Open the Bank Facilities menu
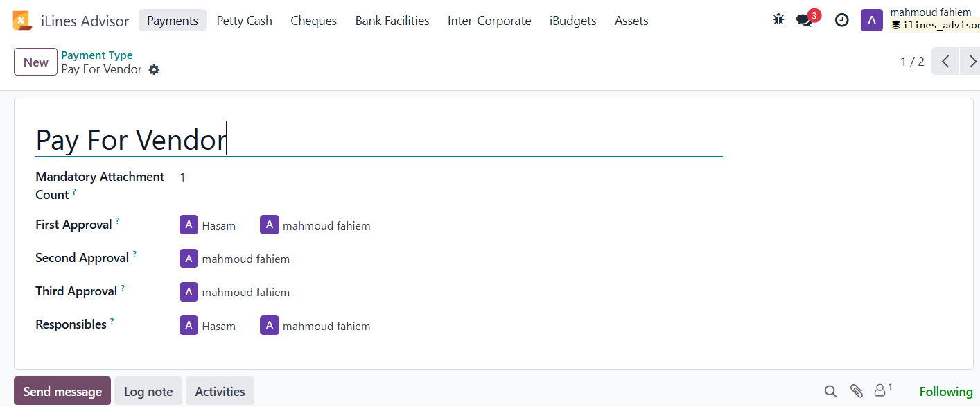980x407 pixels. [392, 21]
